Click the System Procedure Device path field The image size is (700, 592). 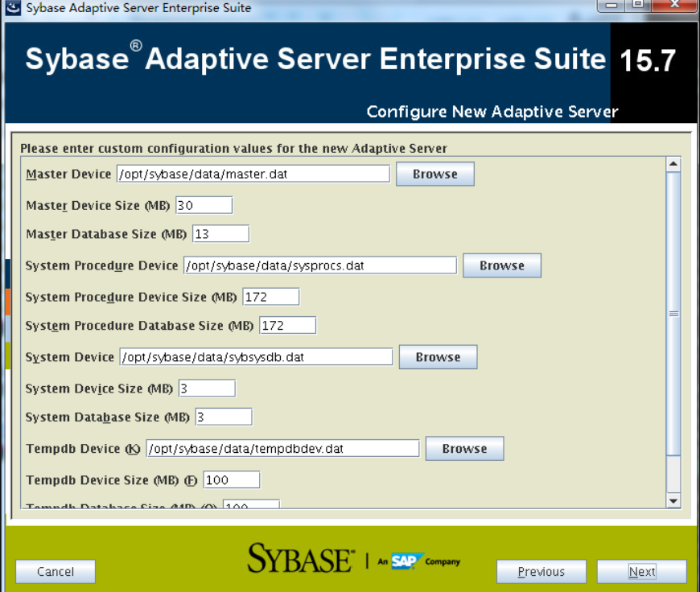point(319,266)
